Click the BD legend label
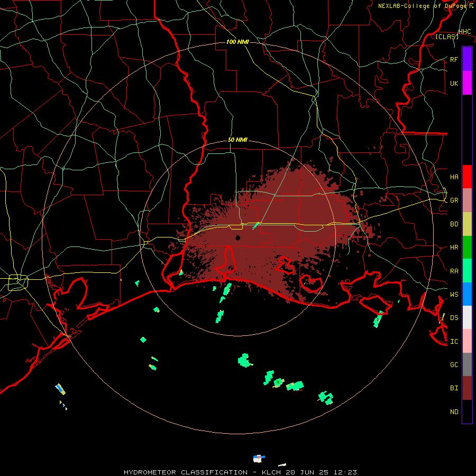 (454, 224)
